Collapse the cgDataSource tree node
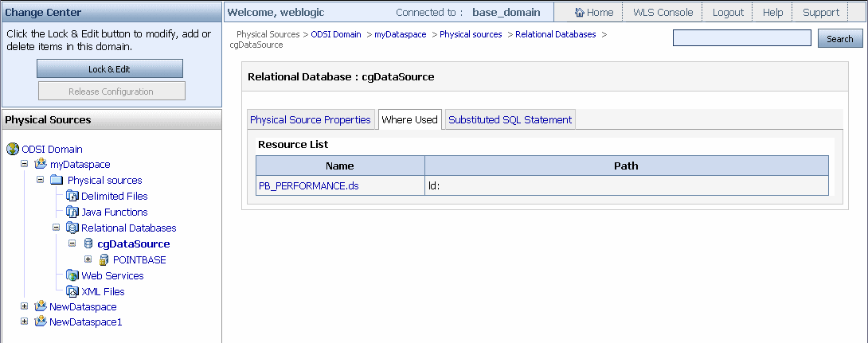The image size is (868, 343). click(72, 244)
